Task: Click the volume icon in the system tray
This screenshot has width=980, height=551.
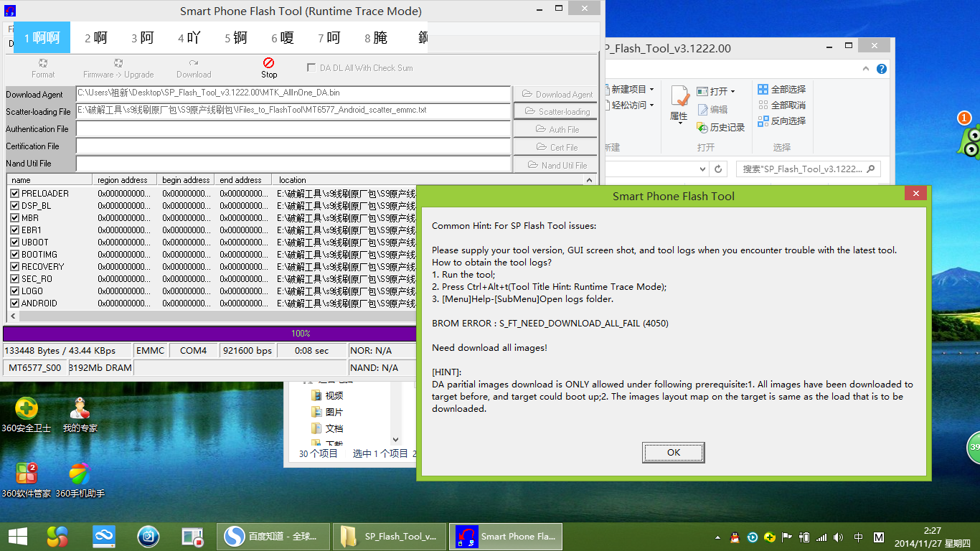Action: [x=839, y=537]
